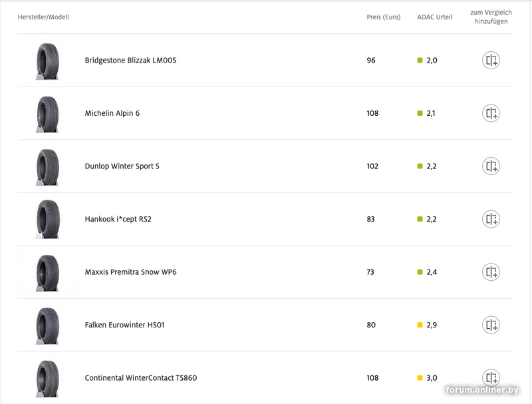Open the Dunlop Winter Sport 5 link
This screenshot has width=532, height=404.
click(122, 166)
